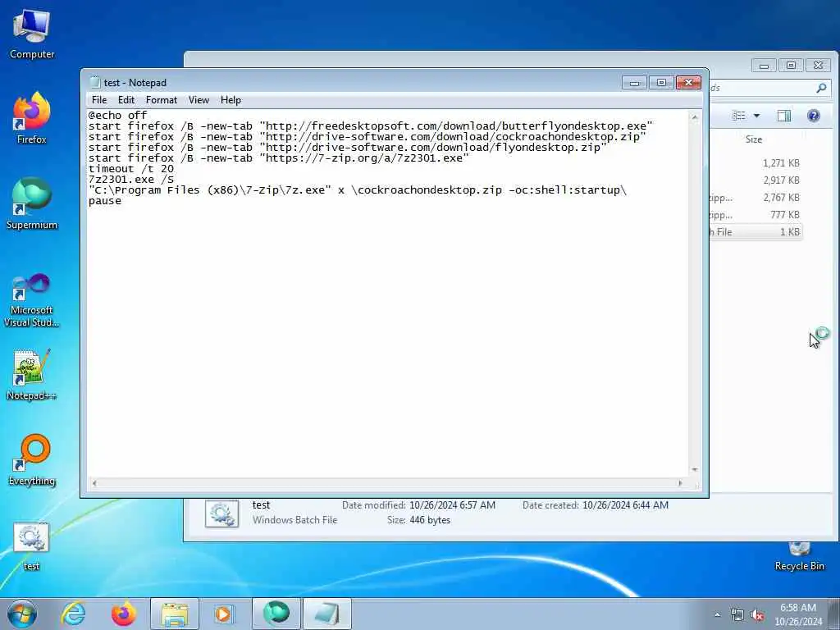Launch Internet Explorer from the taskbar
This screenshot has height=630, width=840.
click(x=73, y=614)
